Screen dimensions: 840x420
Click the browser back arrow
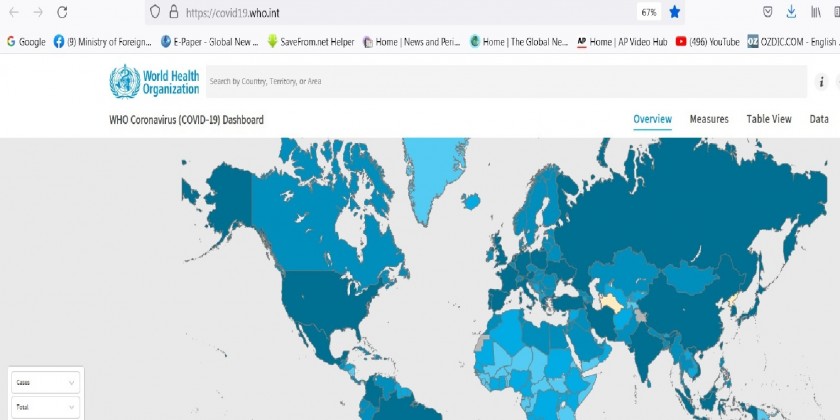[14, 13]
